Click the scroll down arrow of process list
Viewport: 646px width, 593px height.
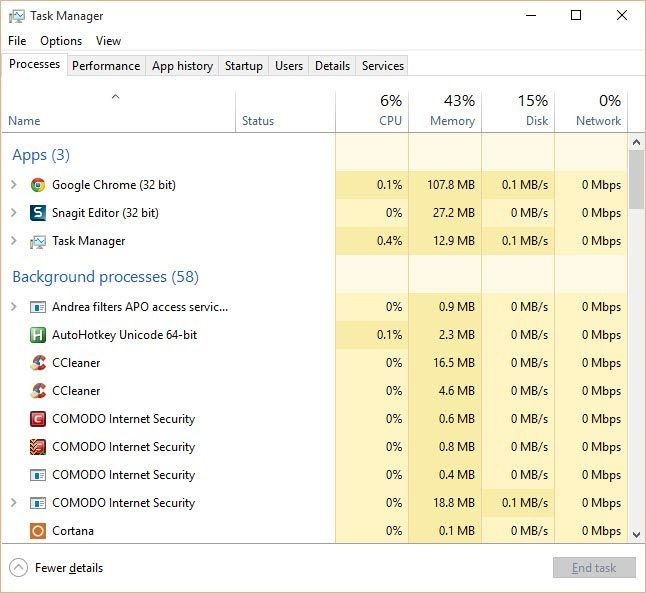point(636,534)
